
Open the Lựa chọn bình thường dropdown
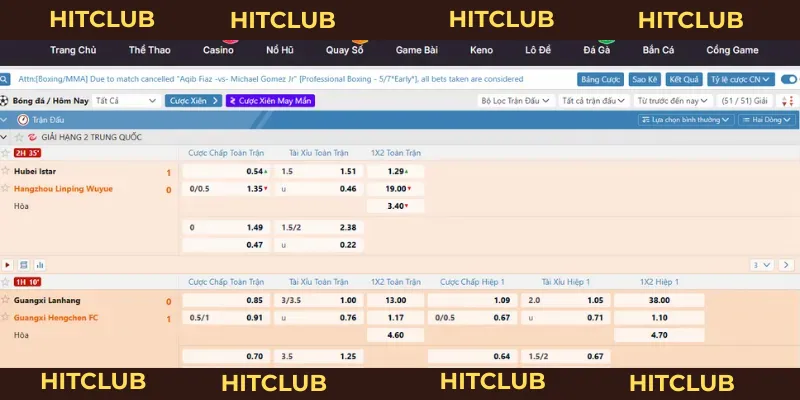pyautogui.click(x=686, y=120)
